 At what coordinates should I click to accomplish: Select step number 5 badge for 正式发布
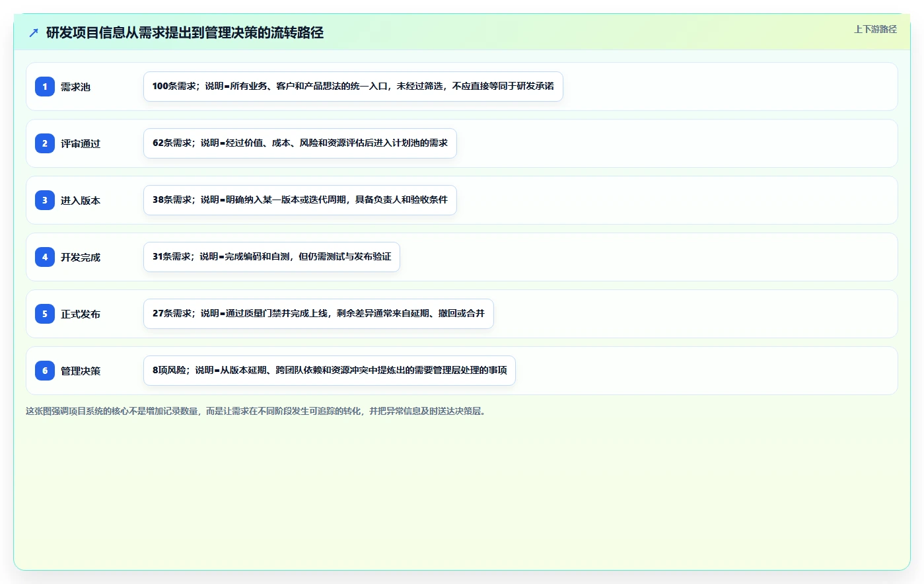pos(45,314)
